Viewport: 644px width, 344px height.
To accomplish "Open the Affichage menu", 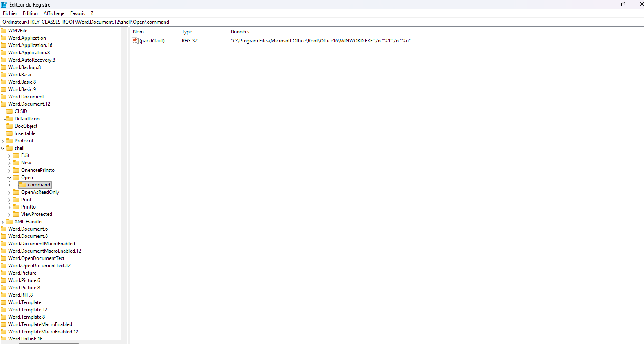I will pos(54,13).
